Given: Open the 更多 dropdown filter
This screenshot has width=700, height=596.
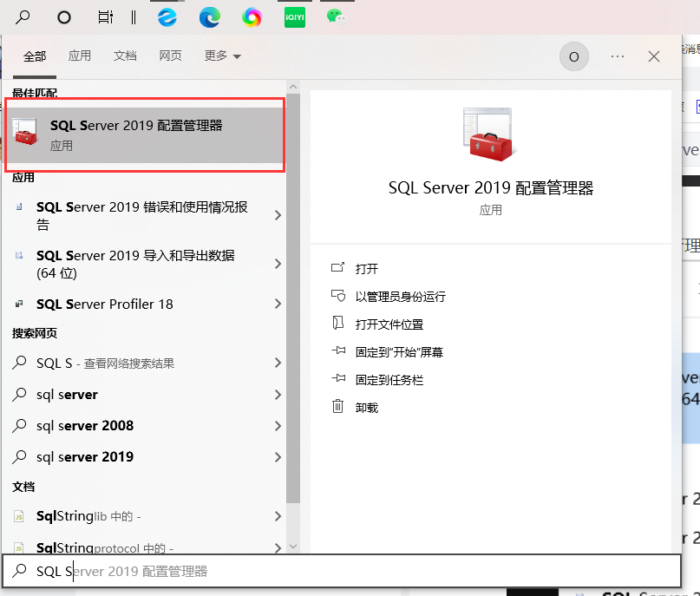Looking at the screenshot, I should click(x=222, y=56).
